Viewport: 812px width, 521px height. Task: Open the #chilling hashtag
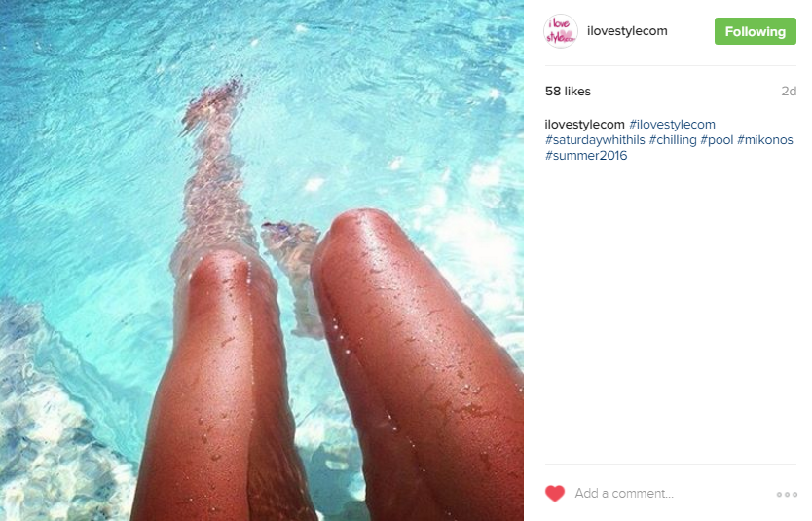click(x=673, y=140)
